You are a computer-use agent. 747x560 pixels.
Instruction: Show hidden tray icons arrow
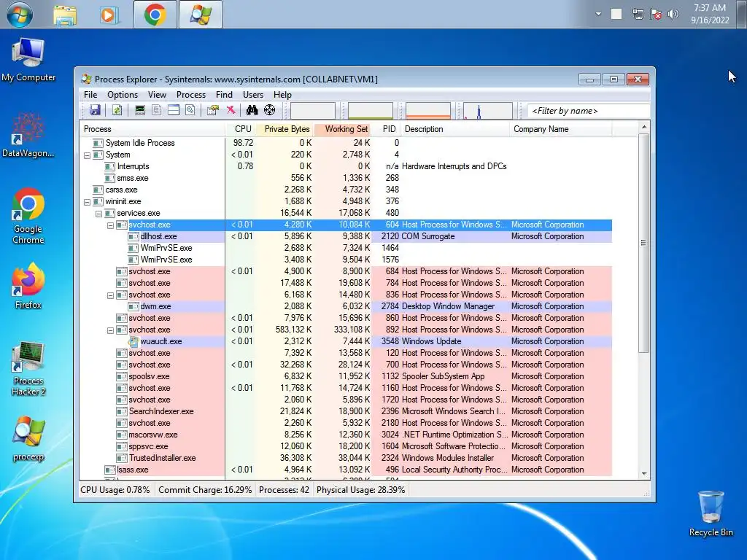pos(598,15)
